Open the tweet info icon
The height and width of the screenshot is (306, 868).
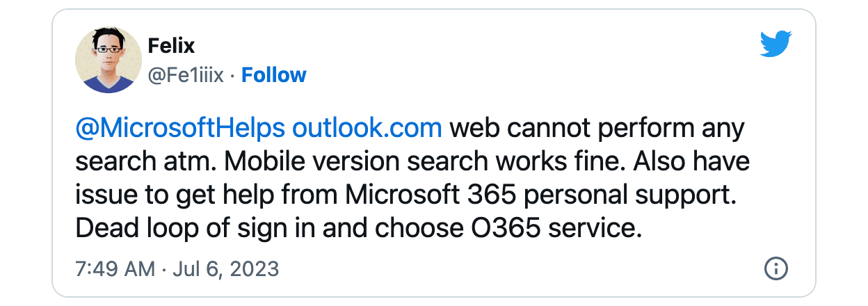click(x=775, y=268)
